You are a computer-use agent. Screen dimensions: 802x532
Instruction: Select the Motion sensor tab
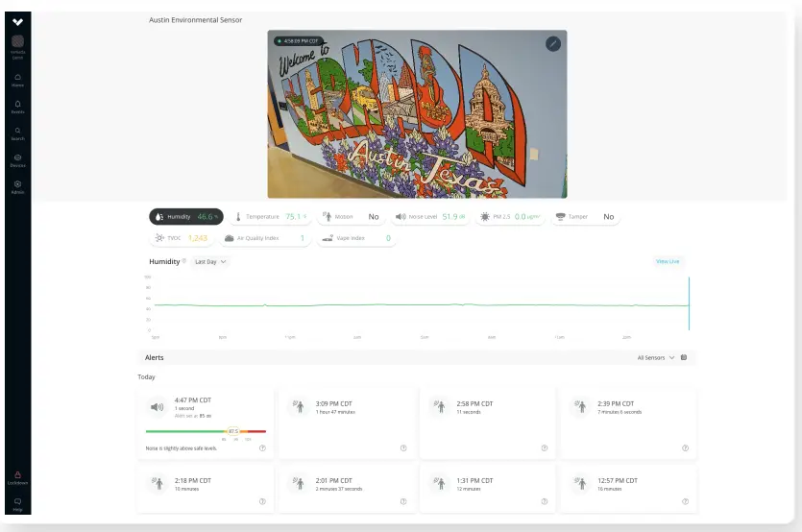[x=351, y=217]
